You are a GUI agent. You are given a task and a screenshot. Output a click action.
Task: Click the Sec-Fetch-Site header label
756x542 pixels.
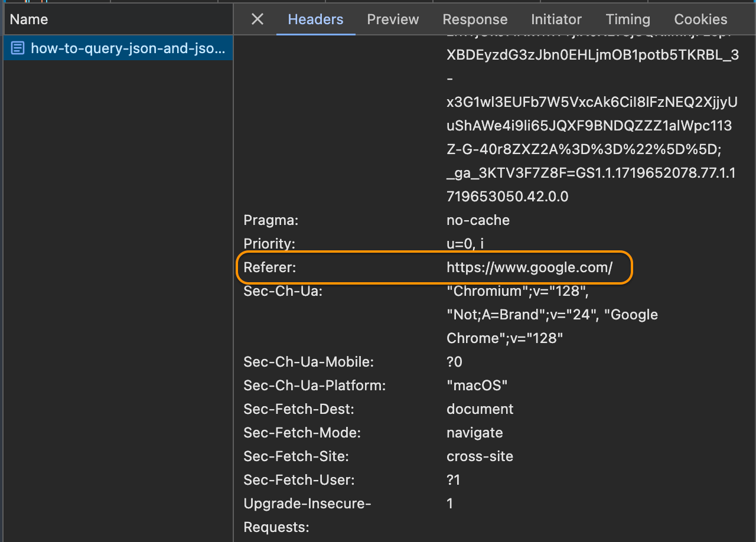(296, 456)
